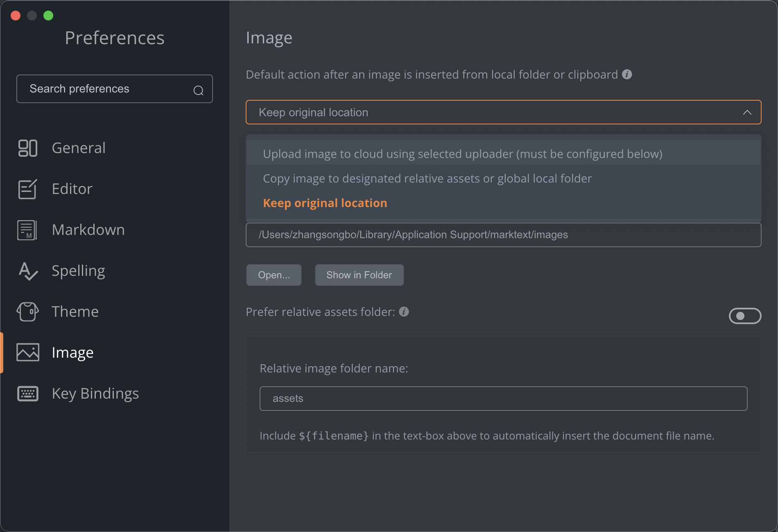Focus the Search preferences field
This screenshot has width=778, height=532.
coord(106,89)
